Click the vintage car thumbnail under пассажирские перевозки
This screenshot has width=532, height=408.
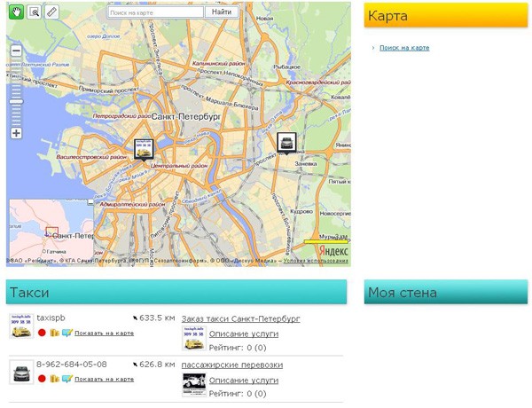194,385
